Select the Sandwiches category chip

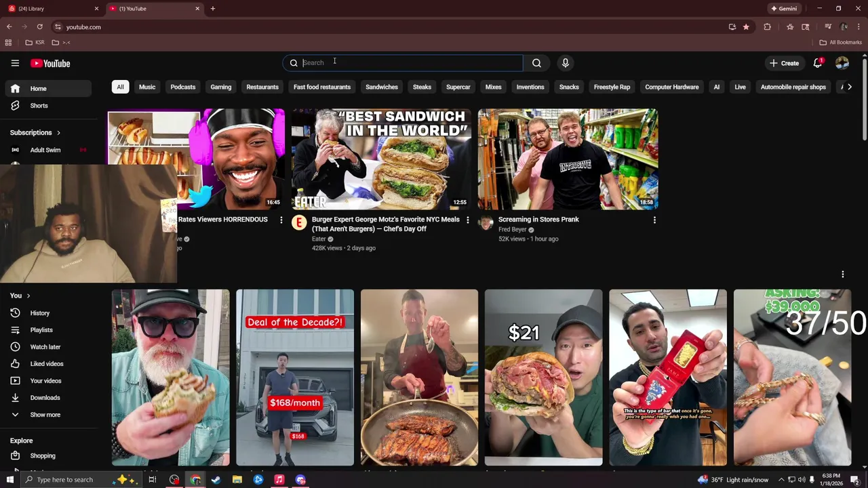tap(382, 87)
